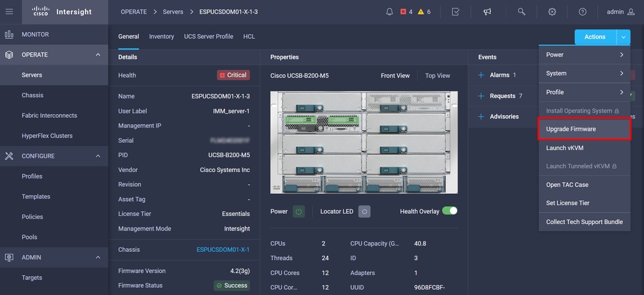This screenshot has height=295, width=644.
Task: Collapse the ADMIN sidebar section
Action: 98,257
